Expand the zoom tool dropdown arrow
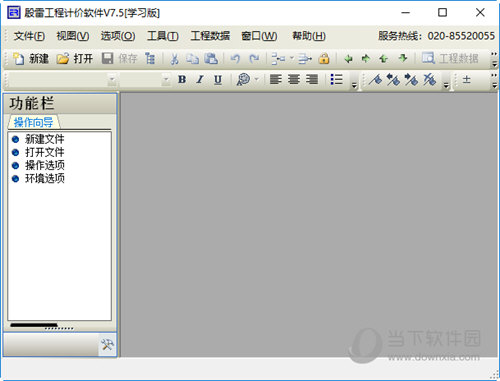500x381 pixels. click(x=256, y=79)
